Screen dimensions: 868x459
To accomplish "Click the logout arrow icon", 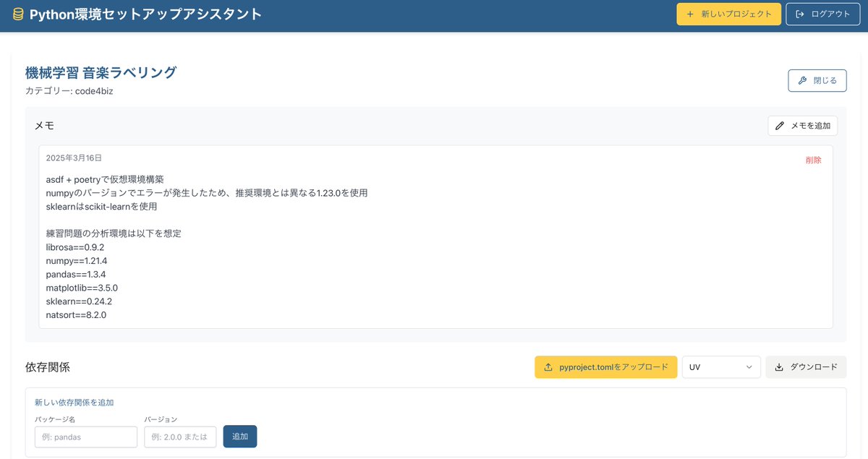I will (x=799, y=14).
